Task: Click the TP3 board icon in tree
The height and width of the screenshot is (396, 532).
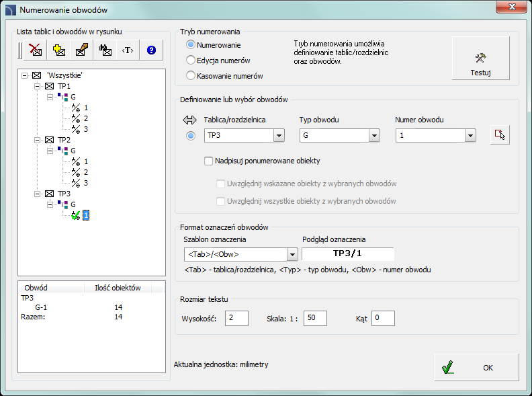Action: [50, 193]
